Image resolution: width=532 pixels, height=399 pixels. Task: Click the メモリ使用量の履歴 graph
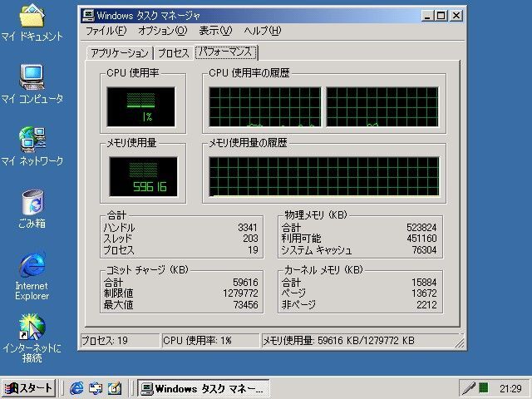[324, 176]
